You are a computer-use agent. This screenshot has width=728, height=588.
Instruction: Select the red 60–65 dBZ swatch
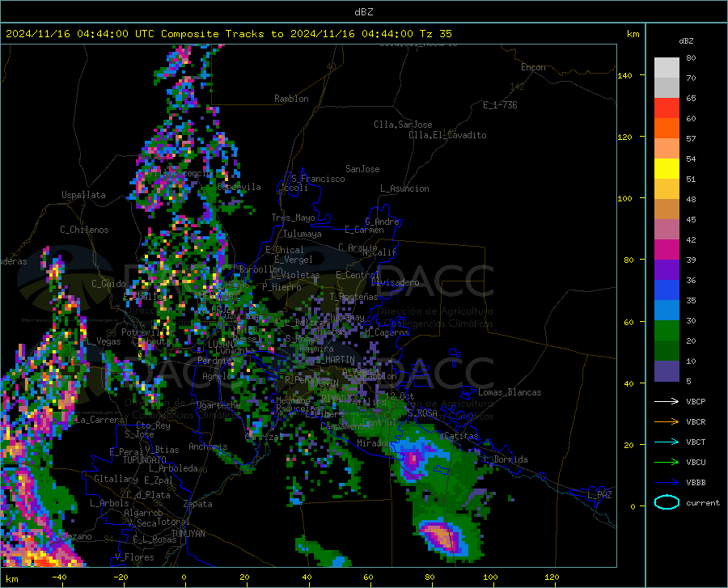[x=667, y=108]
